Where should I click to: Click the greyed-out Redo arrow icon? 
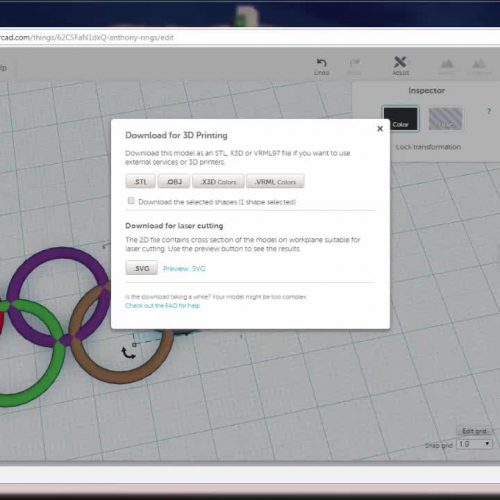(354, 63)
